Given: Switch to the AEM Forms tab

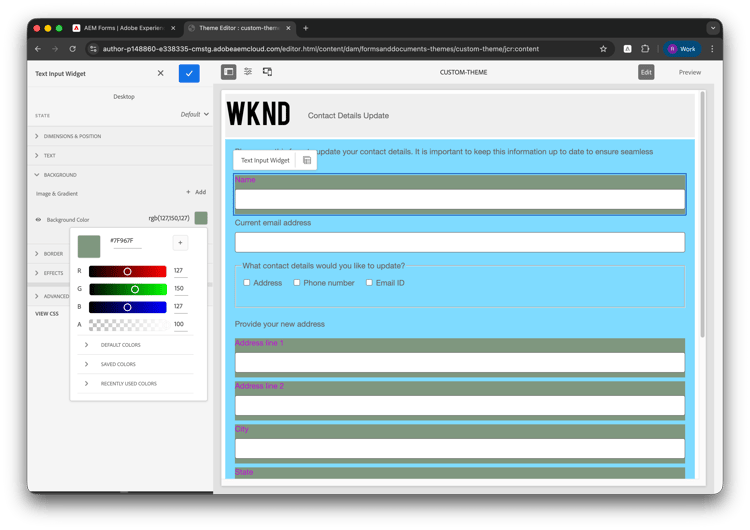Looking at the screenshot, I should 123,28.
